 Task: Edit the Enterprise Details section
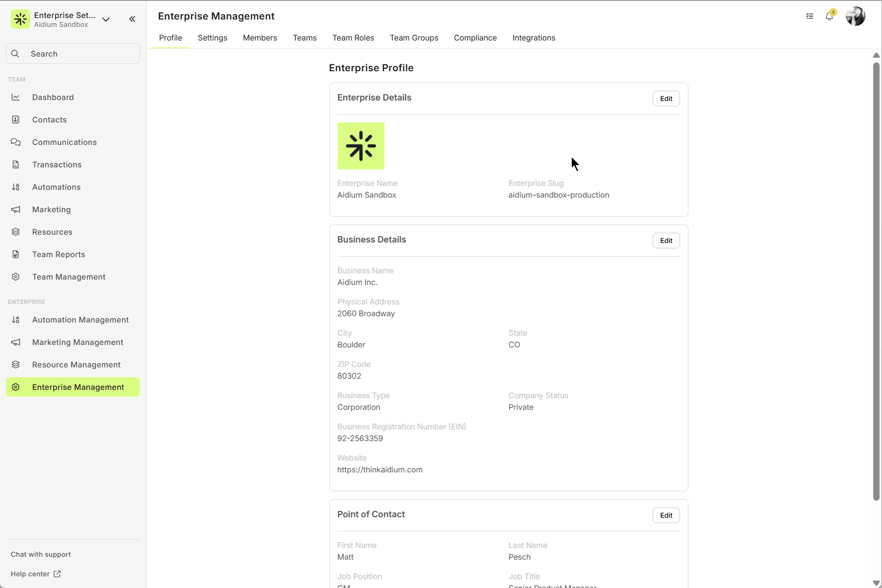click(x=666, y=99)
